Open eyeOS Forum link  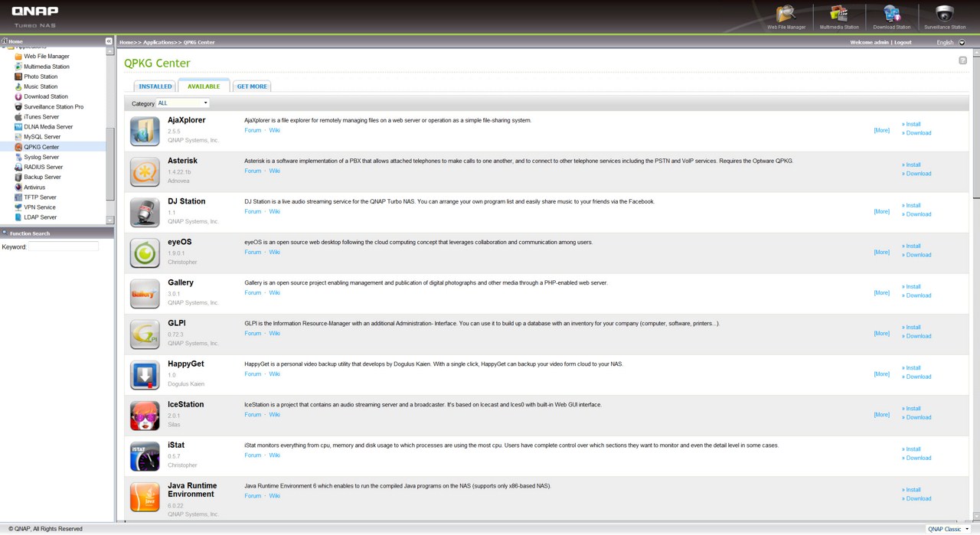coord(253,252)
